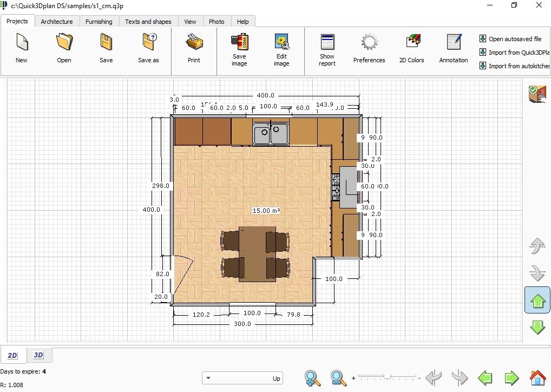
Task: Open a project with the Open folder icon
Action: click(64, 42)
